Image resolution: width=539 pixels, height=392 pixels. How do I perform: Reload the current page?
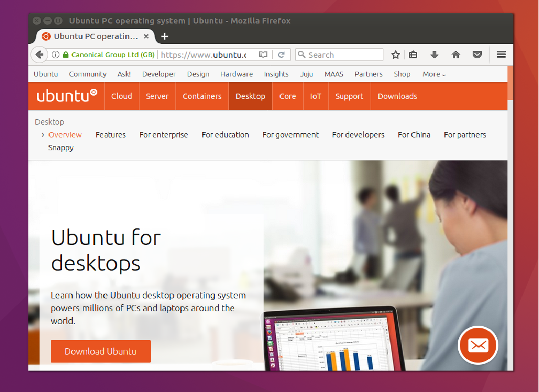(x=281, y=55)
